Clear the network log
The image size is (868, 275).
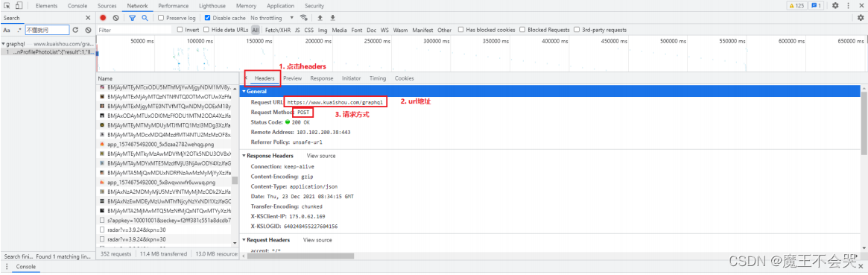[115, 18]
